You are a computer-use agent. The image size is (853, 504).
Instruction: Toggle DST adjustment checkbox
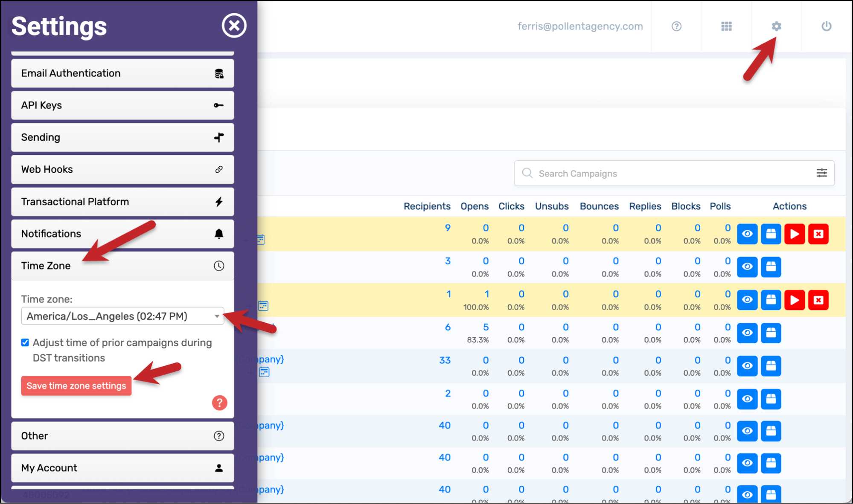tap(25, 343)
